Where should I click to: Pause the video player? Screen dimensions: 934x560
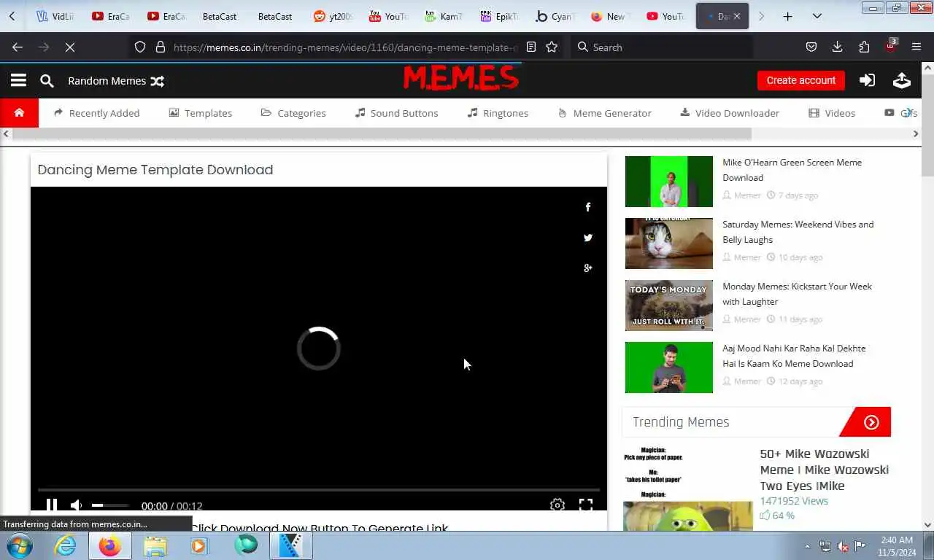pyautogui.click(x=51, y=505)
